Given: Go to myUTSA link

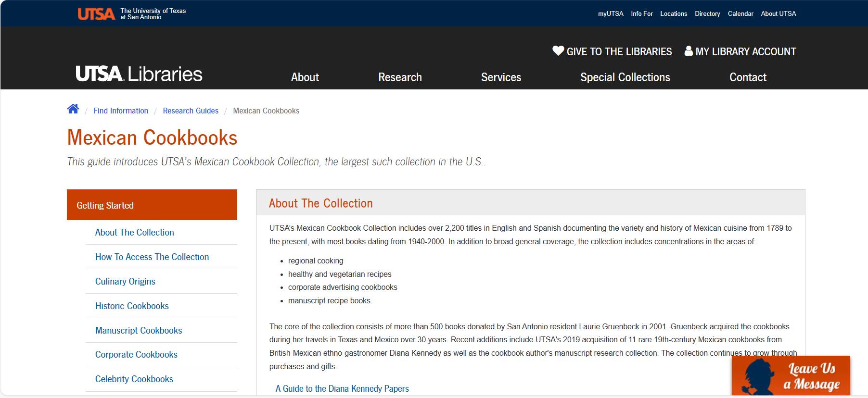Looking at the screenshot, I should coord(611,14).
